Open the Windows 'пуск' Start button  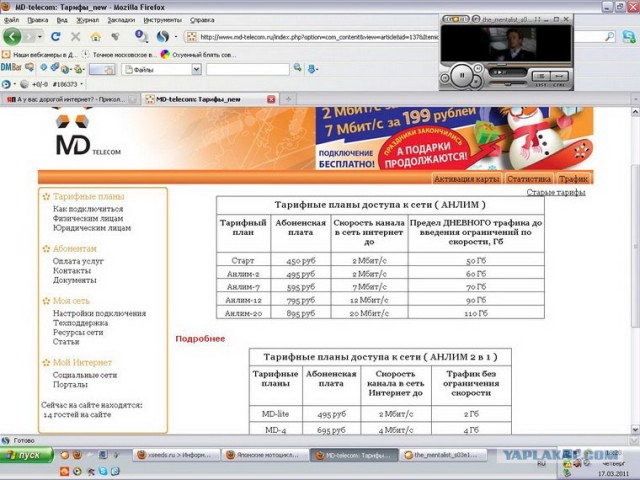pos(27,455)
